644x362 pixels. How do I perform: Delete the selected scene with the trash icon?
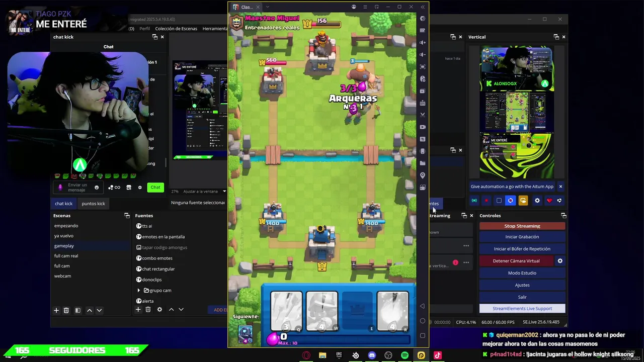coord(66,310)
